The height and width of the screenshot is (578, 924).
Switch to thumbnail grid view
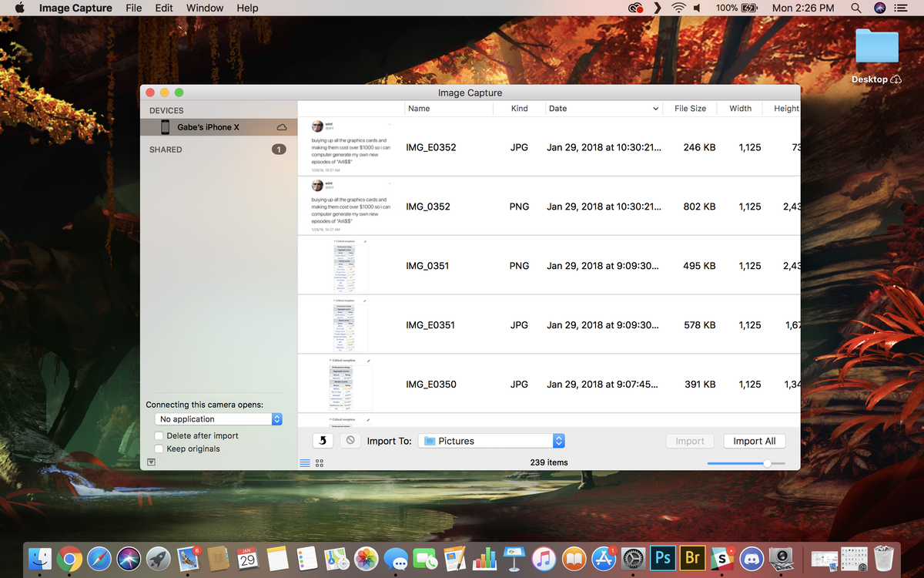pyautogui.click(x=319, y=462)
